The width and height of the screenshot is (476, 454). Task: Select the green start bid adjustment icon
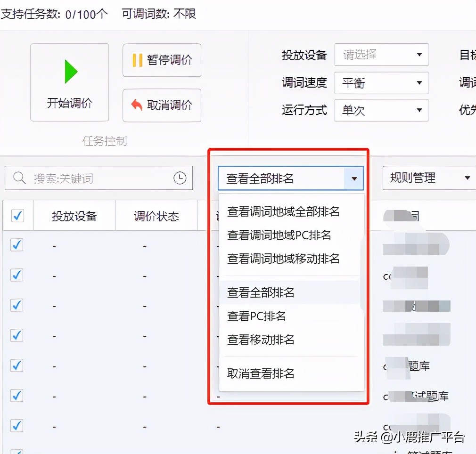pos(70,71)
